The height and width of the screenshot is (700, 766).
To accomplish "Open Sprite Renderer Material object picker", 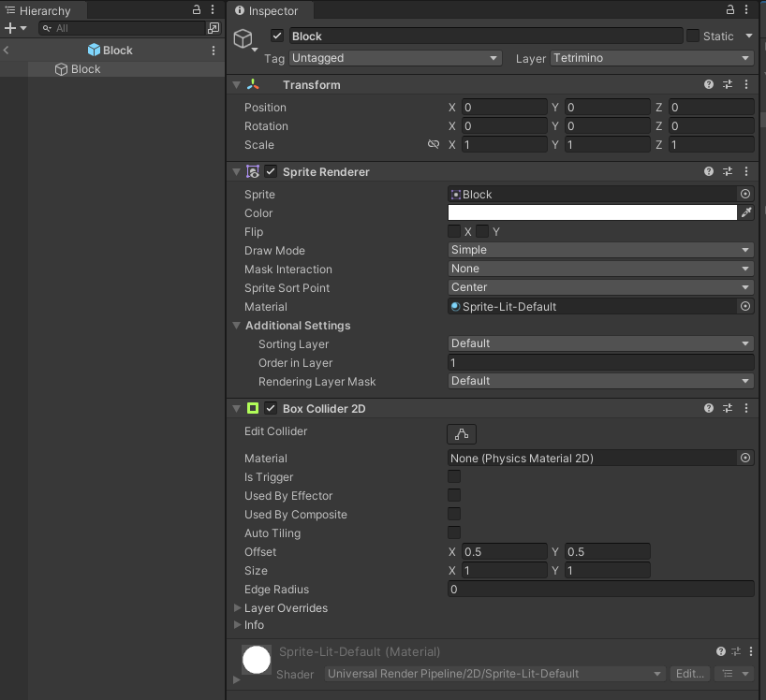I will 745,306.
